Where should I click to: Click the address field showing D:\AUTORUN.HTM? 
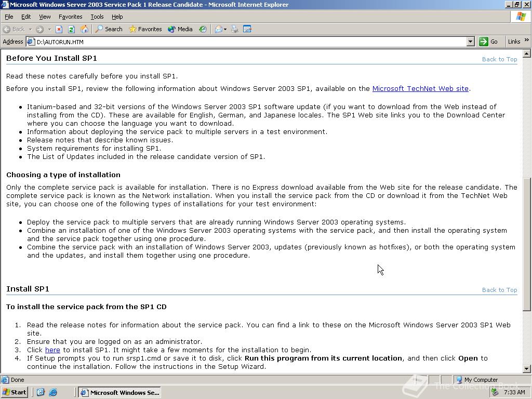pos(250,42)
